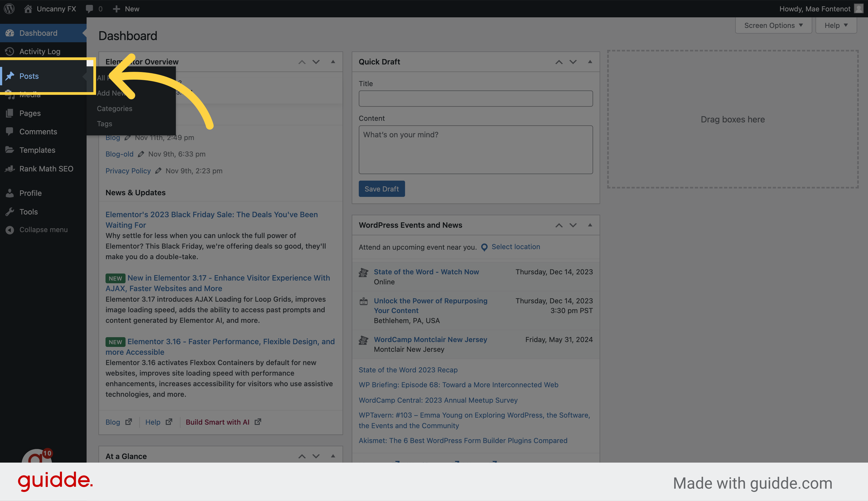Click the Profile person icon
This screenshot has width=868, height=501.
10,193
